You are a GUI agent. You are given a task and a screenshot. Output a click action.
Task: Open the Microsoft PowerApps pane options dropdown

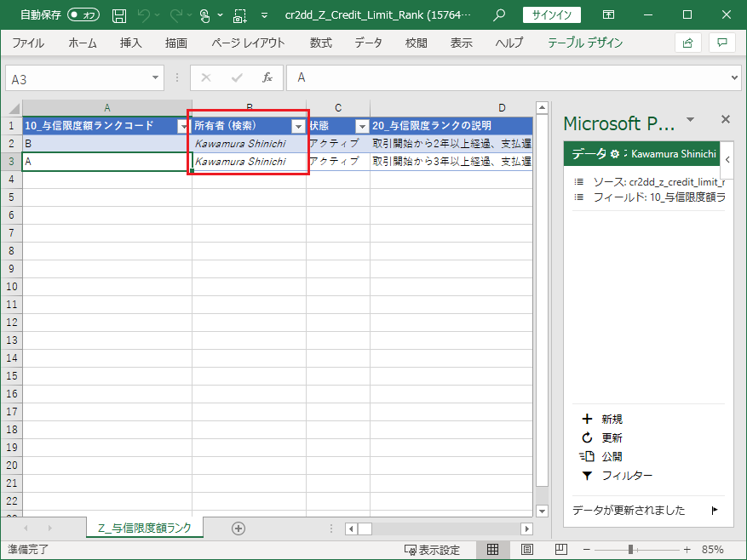click(x=690, y=119)
